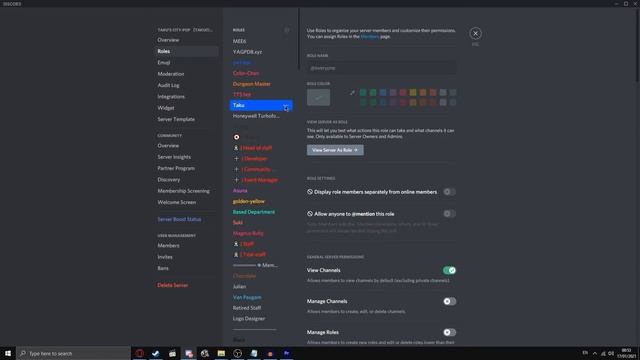
Task: Click the Windows taskbar search box
Action: [x=73, y=353]
